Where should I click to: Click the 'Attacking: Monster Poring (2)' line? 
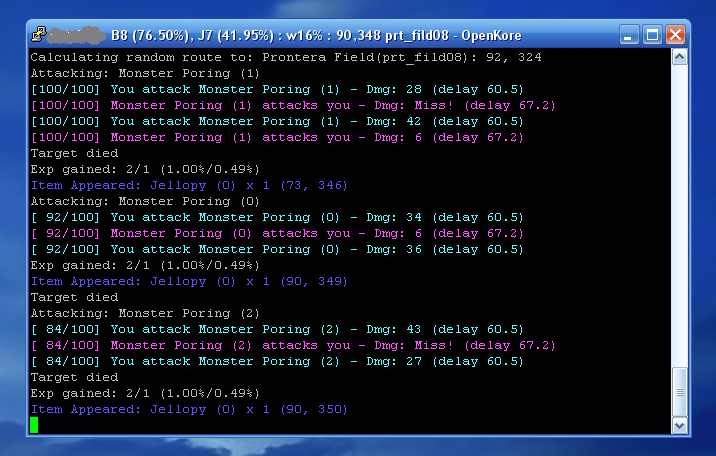point(145,314)
